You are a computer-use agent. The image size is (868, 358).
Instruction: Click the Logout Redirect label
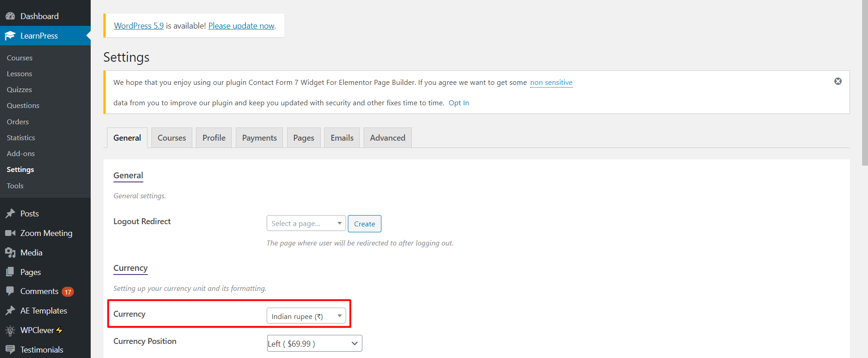coord(142,221)
